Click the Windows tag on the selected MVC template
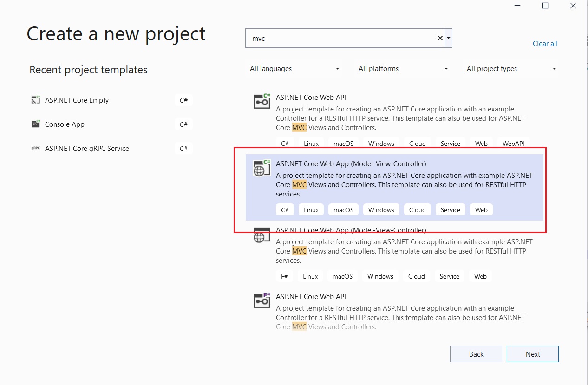 pos(381,210)
